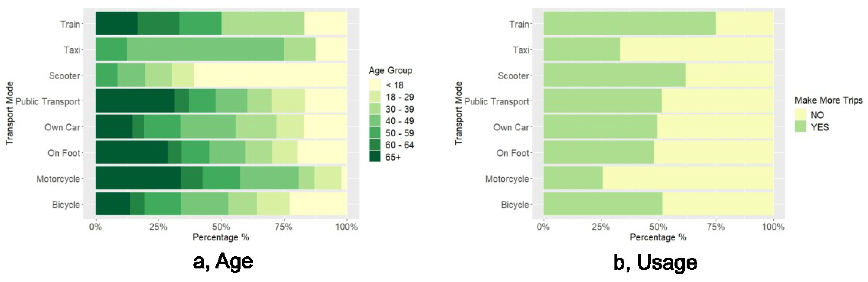Click the '60 - 64' legend swatch

(x=375, y=145)
